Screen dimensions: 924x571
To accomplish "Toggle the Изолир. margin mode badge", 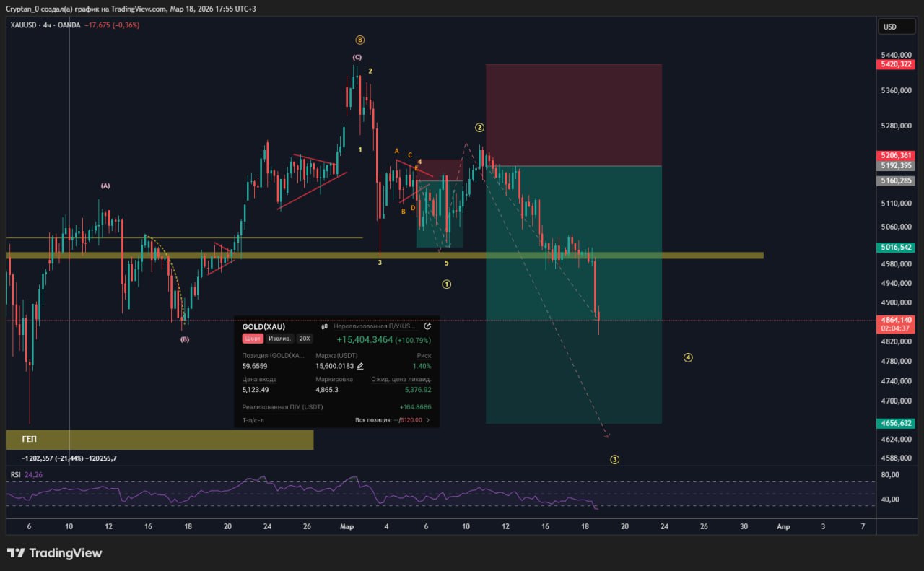I will tap(279, 339).
